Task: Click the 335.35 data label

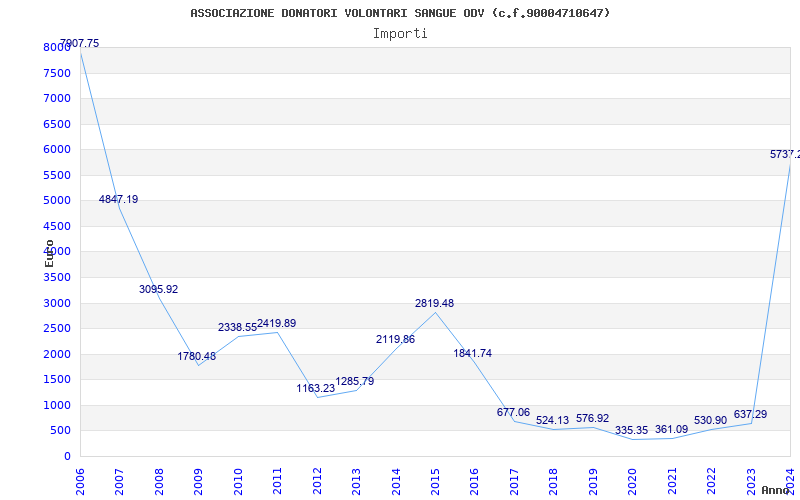Action: [x=631, y=431]
